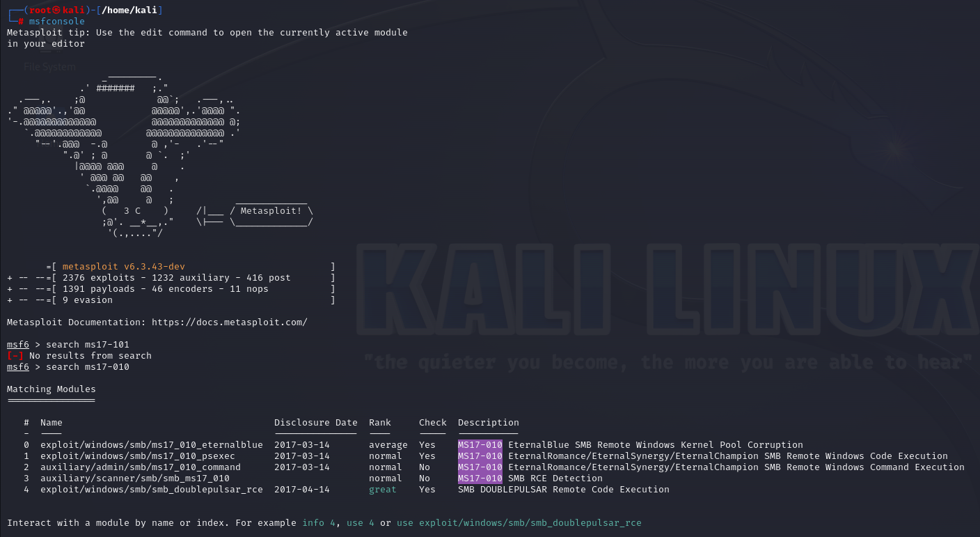
Task: Click the 'Name' column header
Action: tap(52, 423)
